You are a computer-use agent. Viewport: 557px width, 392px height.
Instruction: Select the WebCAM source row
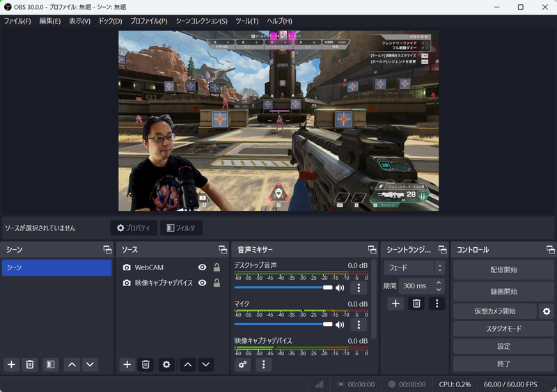[x=172, y=267]
